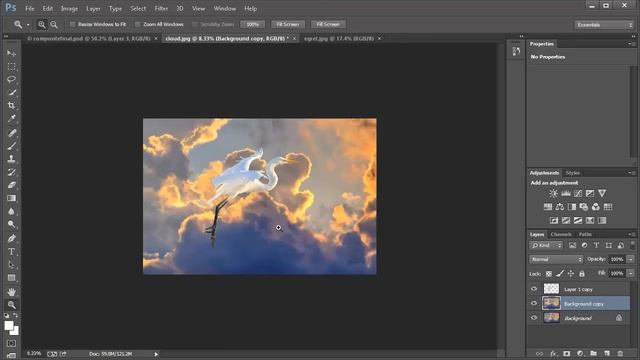Click the Fit Screen button
640x360 pixels.
(288, 24)
